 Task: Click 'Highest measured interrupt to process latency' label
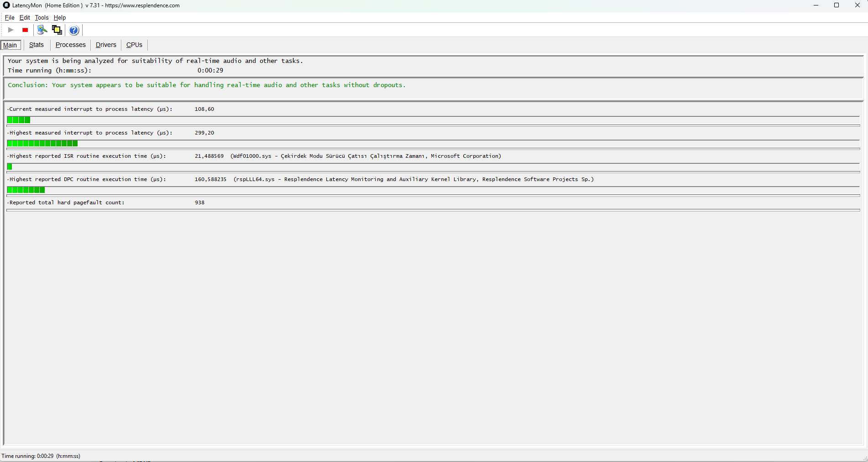[91, 133]
